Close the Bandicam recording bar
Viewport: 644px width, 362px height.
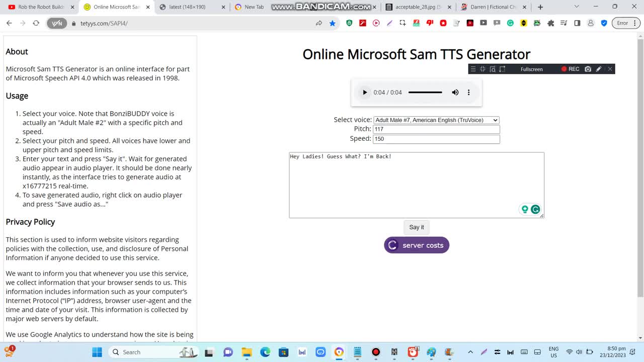coord(610,69)
